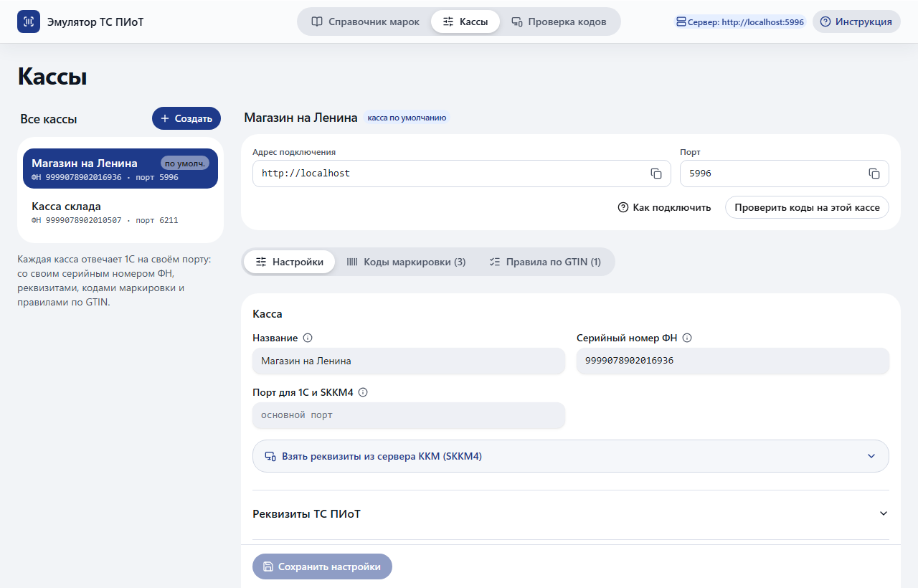Viewport: 918px width, 588px height.
Task: Click the по умолч. label on Магазин на Ленина
Action: pyautogui.click(x=185, y=163)
